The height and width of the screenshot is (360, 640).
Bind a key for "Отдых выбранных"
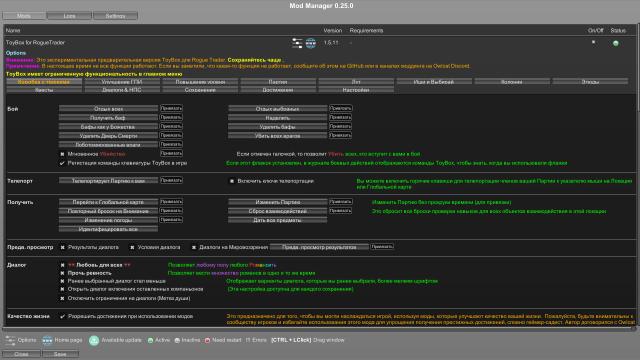340,108
